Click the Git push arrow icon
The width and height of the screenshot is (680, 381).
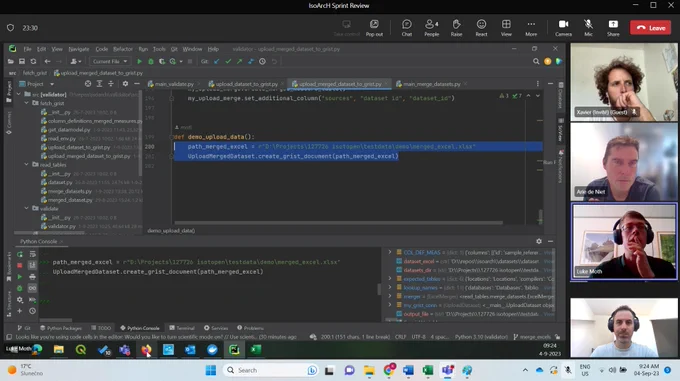(x=239, y=62)
